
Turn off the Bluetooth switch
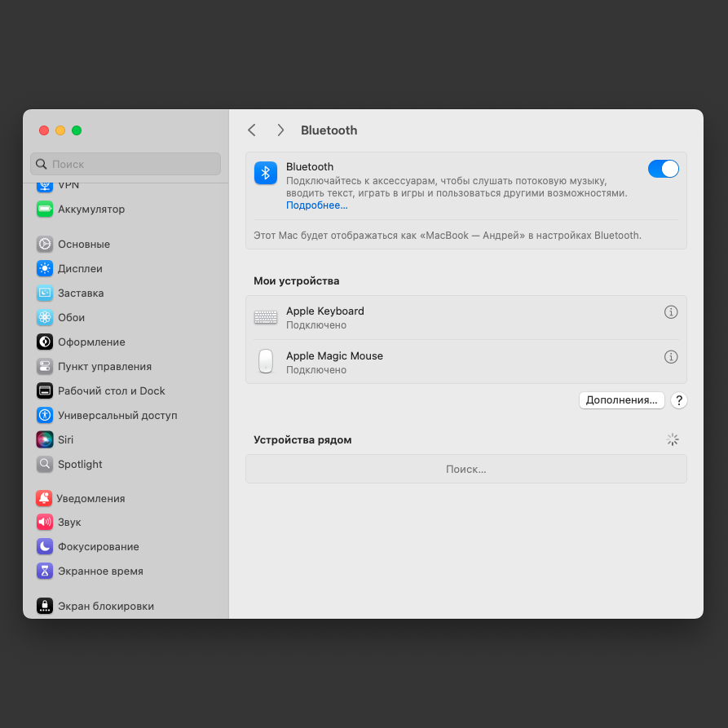point(663,169)
